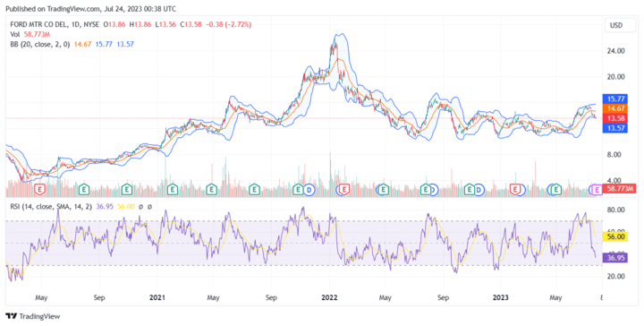Screen dimensions: 644x326
Task: Click green earnings marker above May 2023 label
Action: pos(555,190)
